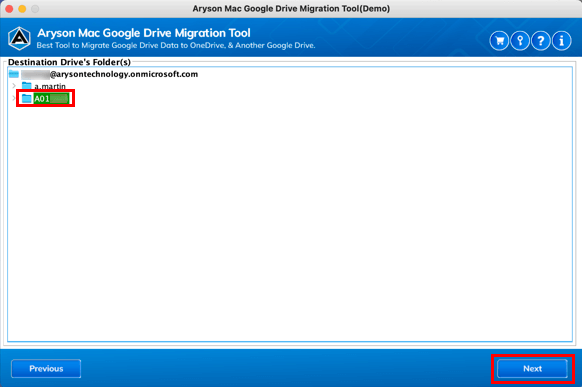
Task: Select the root account drive icon
Action: (14, 74)
